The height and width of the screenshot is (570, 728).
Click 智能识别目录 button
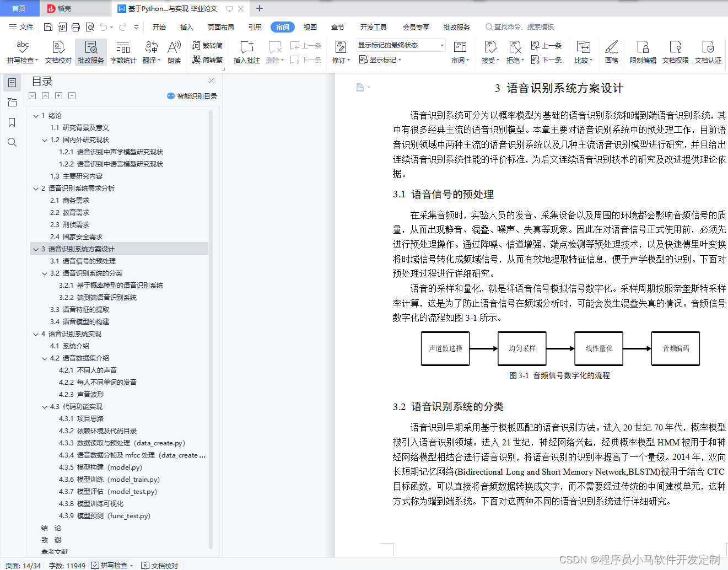click(x=192, y=96)
